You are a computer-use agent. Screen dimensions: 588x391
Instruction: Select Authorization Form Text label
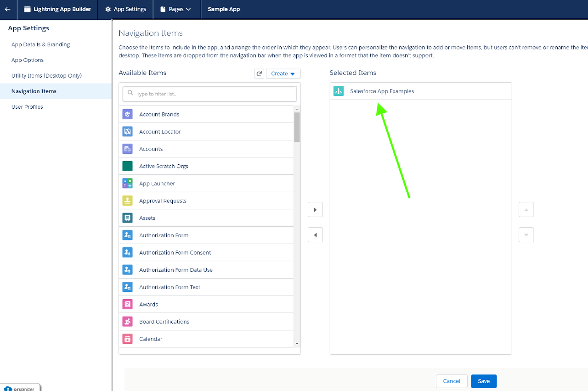click(170, 287)
